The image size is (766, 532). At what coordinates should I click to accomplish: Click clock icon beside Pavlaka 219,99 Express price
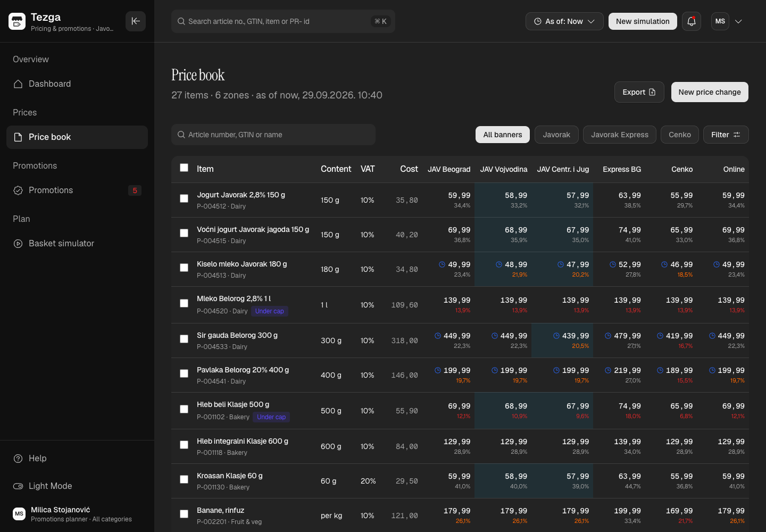(608, 370)
